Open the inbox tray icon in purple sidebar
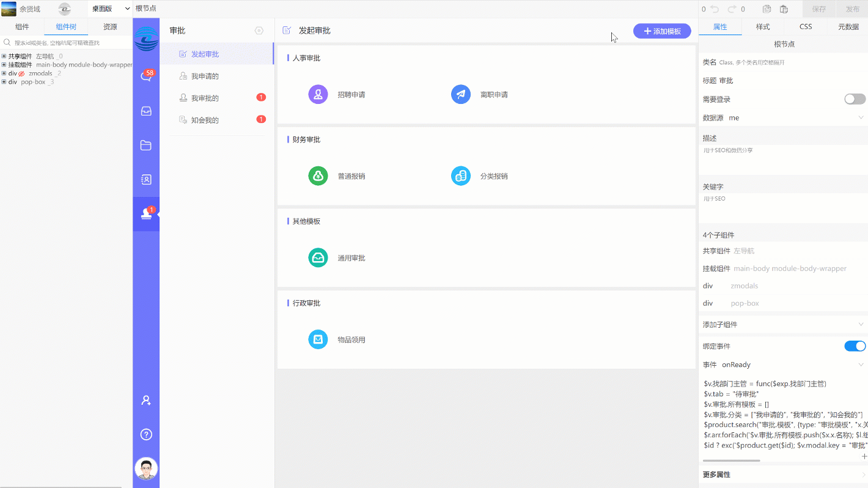Viewport: 868px width, 488px height. (x=146, y=111)
